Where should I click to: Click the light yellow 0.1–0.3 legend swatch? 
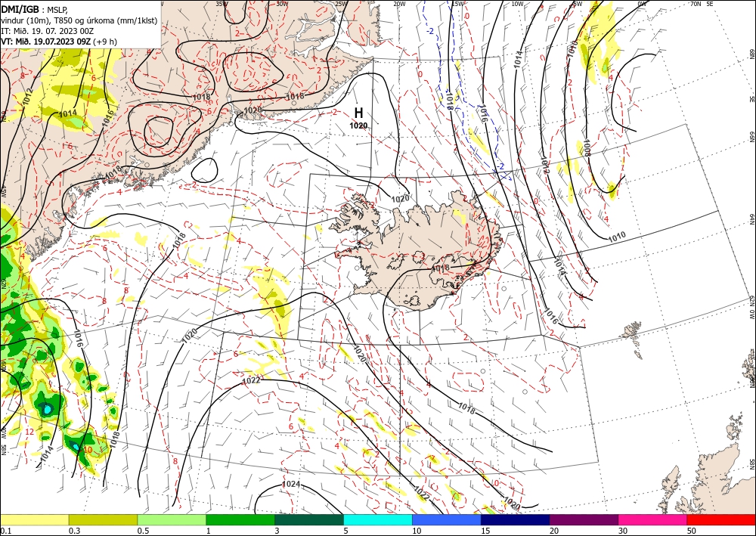tap(34, 519)
